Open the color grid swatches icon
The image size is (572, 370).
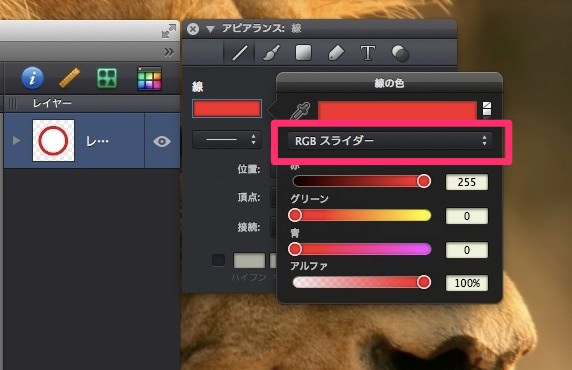(149, 78)
